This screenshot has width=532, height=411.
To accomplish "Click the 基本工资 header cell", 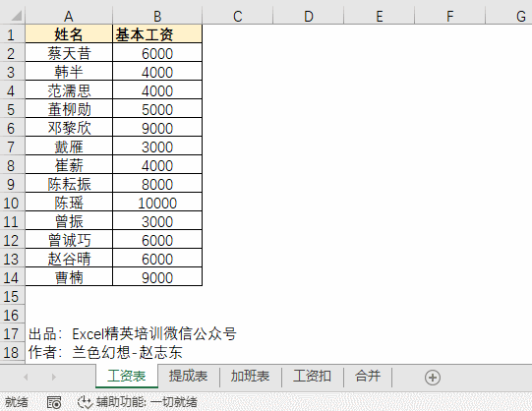I will (157, 34).
